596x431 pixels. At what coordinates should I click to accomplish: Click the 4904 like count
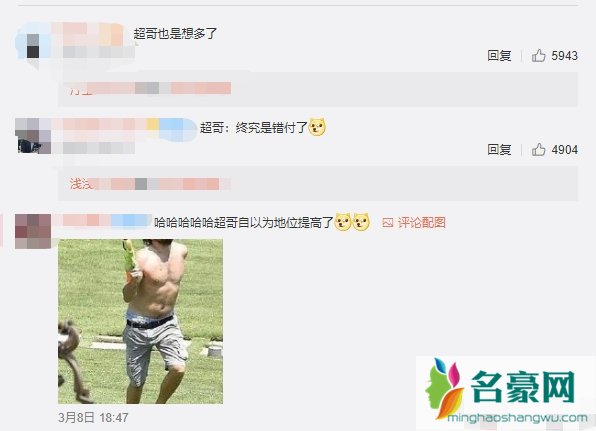point(564,150)
